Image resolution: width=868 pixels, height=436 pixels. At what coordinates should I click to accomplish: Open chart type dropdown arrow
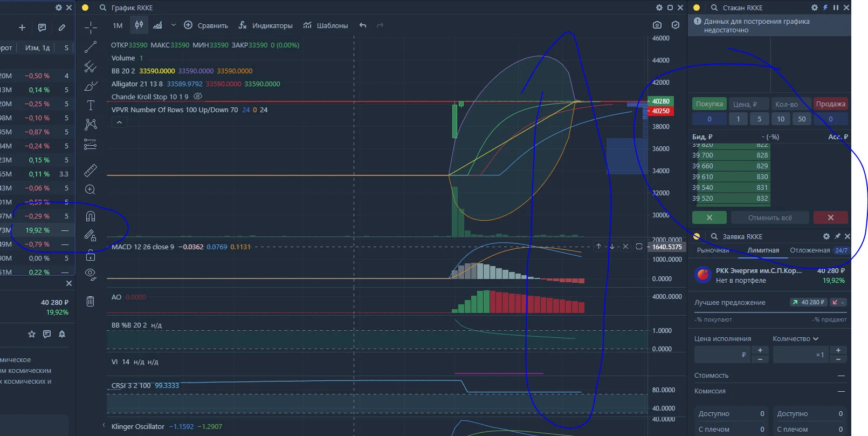pos(173,25)
